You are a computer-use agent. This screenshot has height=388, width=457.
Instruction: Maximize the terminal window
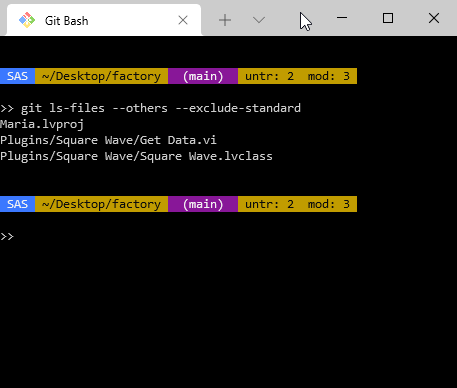[388, 18]
